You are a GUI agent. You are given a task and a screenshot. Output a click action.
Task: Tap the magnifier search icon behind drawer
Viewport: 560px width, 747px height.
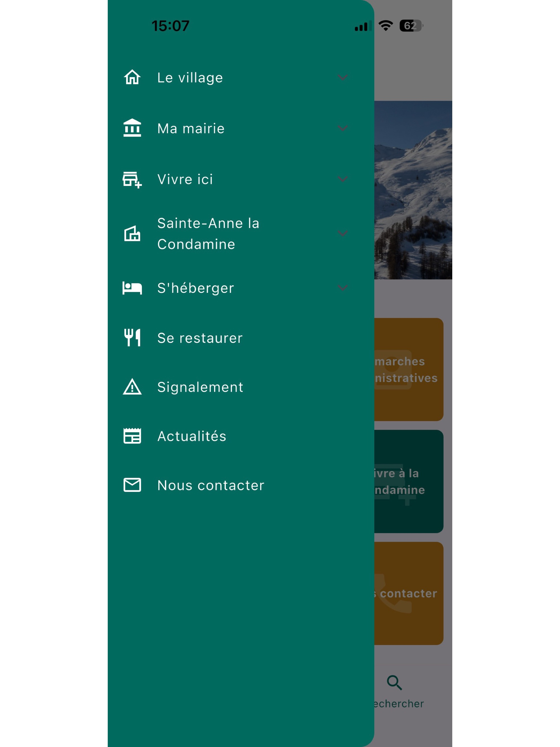click(x=394, y=682)
